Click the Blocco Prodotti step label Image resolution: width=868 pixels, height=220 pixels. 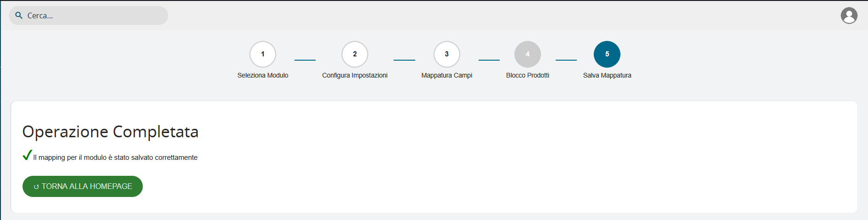click(527, 75)
